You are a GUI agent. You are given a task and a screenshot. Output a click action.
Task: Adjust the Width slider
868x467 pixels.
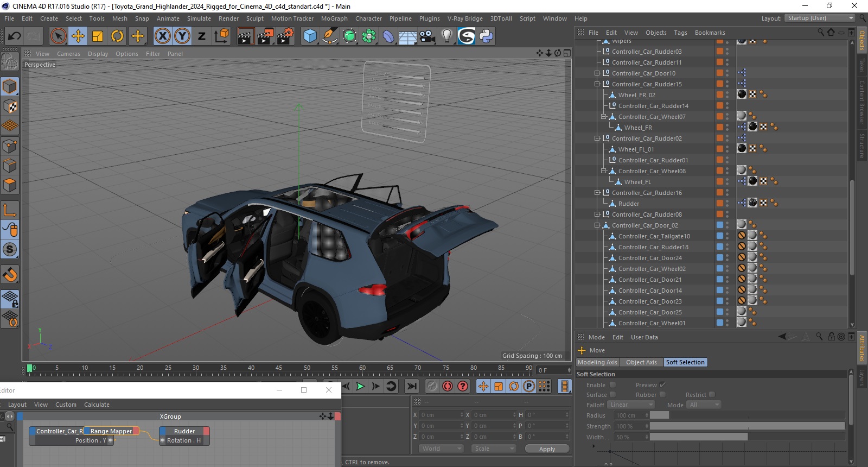click(x=747, y=437)
